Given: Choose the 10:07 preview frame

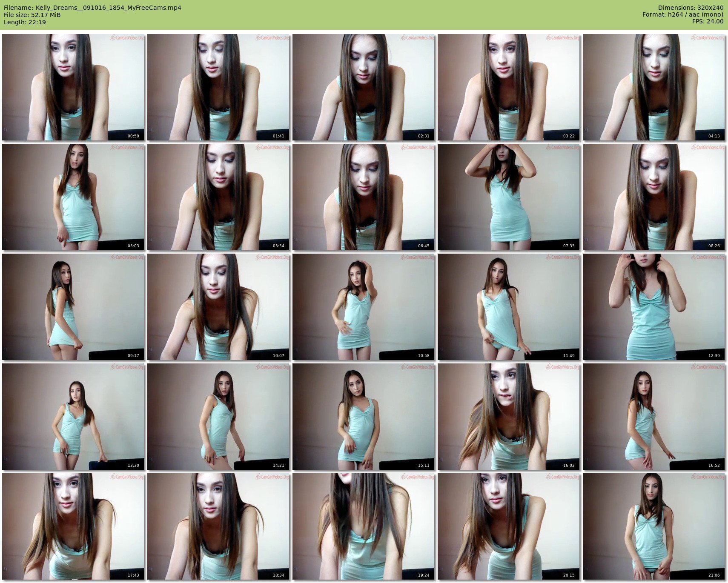Looking at the screenshot, I should coord(218,307).
